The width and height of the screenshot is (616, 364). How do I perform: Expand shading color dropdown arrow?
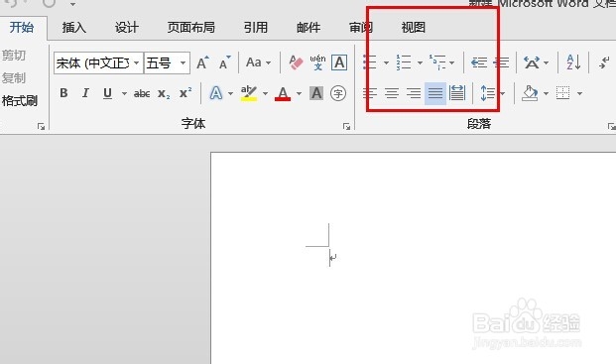point(546,93)
